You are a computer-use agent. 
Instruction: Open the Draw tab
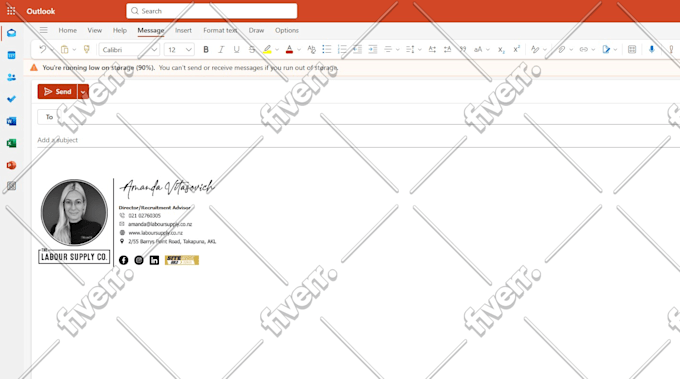click(x=256, y=30)
